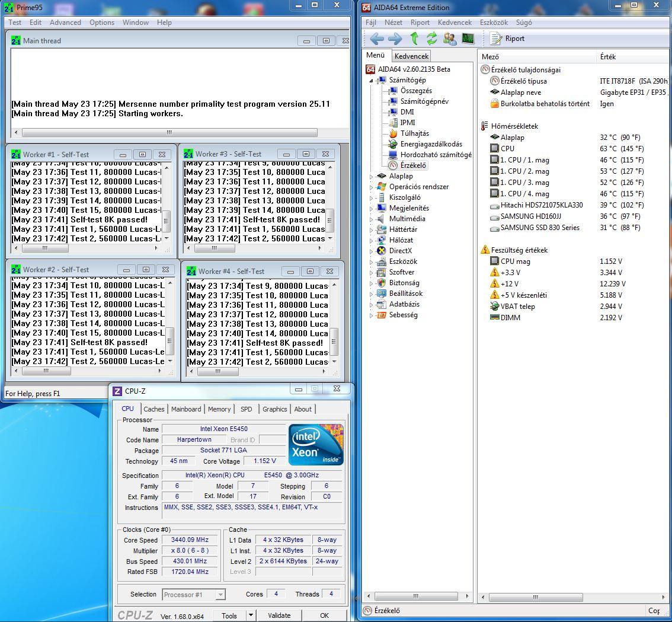Image resolution: width=672 pixels, height=622 pixels.
Task: Click the OK button in CPU-Z
Action: click(x=324, y=615)
